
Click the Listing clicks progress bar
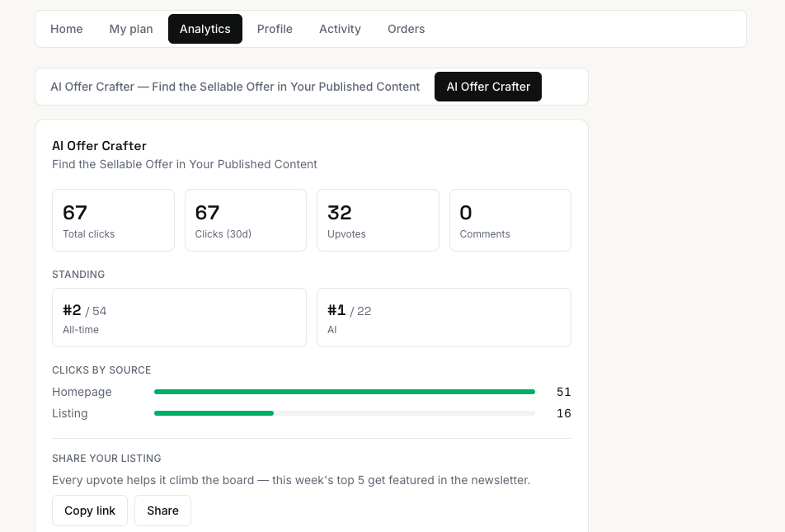pos(345,413)
